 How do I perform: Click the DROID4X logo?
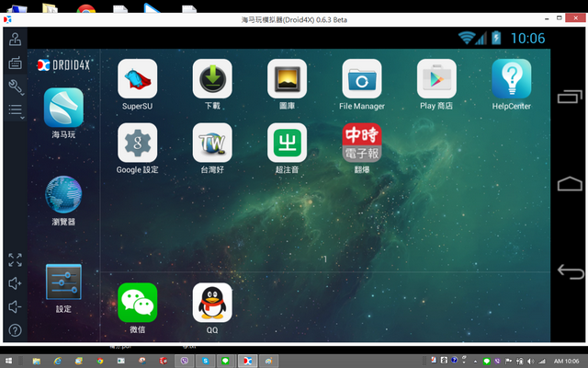(x=63, y=65)
